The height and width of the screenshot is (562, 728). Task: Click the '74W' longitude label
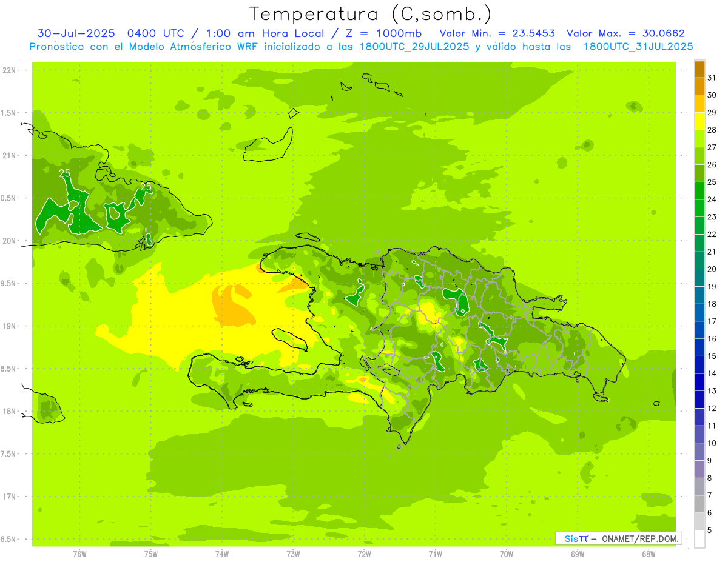pos(222,554)
